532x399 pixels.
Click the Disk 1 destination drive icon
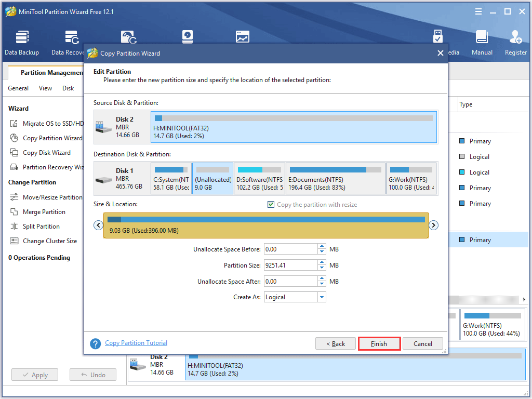tap(103, 179)
